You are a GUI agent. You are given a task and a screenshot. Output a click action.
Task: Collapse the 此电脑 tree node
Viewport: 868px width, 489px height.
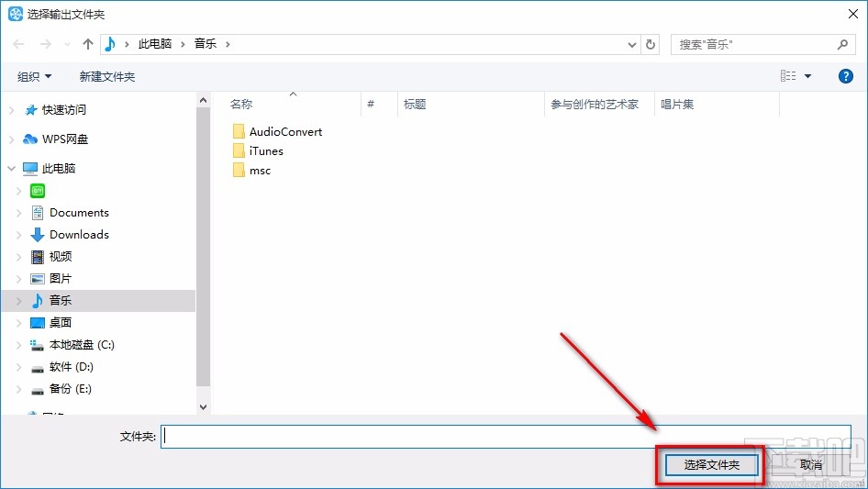(x=12, y=169)
